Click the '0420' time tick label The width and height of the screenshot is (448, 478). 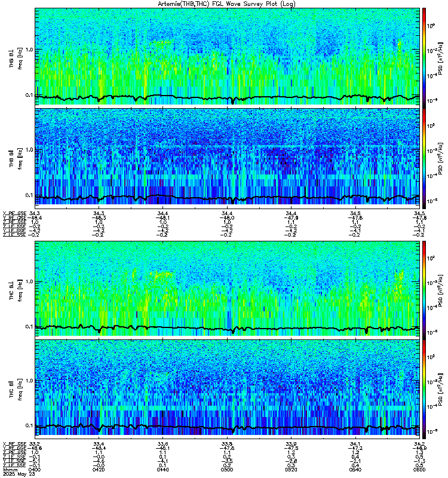(x=99, y=470)
